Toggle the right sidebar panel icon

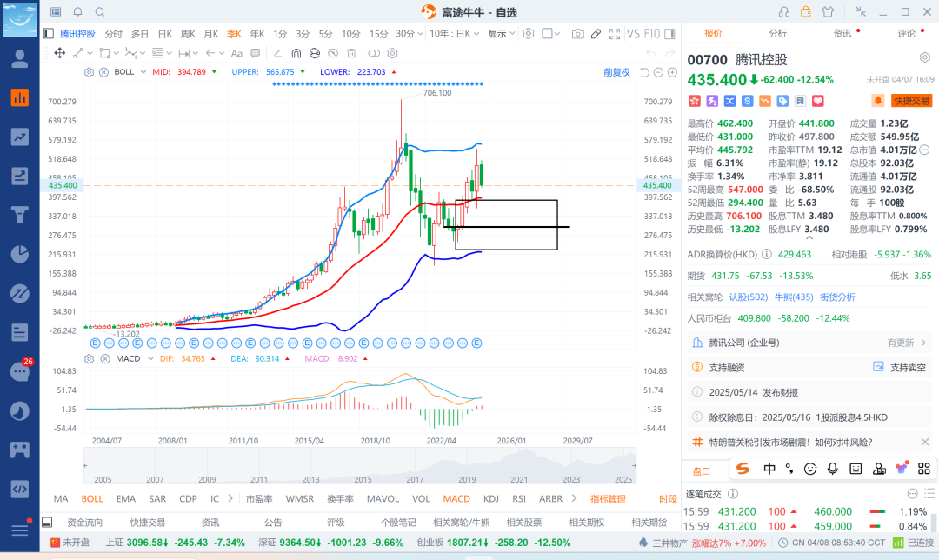pyautogui.click(x=670, y=34)
